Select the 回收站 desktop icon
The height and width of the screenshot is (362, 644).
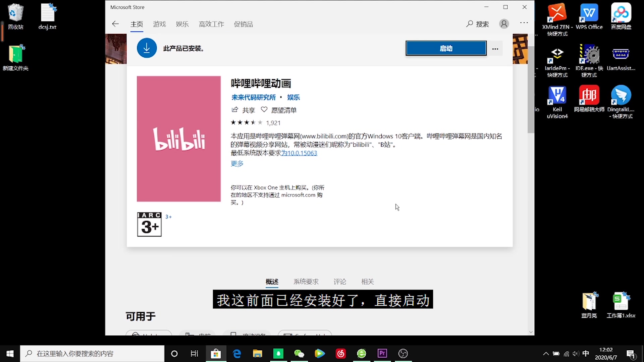coord(15,16)
